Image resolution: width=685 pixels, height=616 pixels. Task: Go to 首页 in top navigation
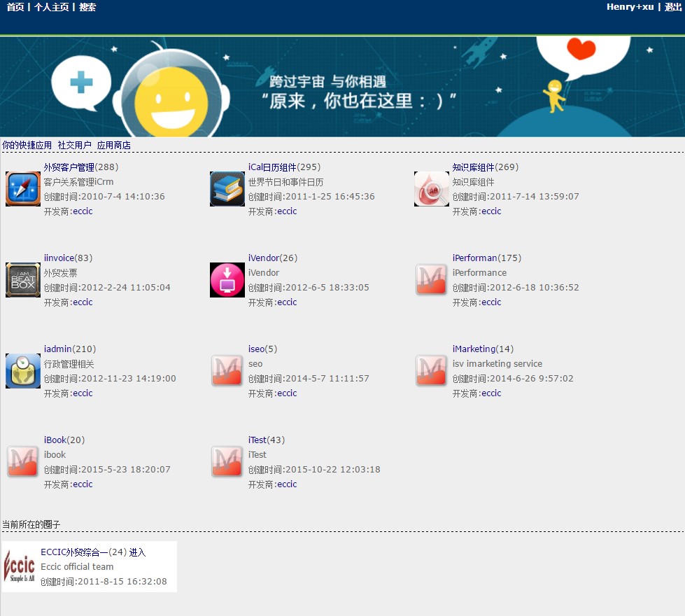15,7
